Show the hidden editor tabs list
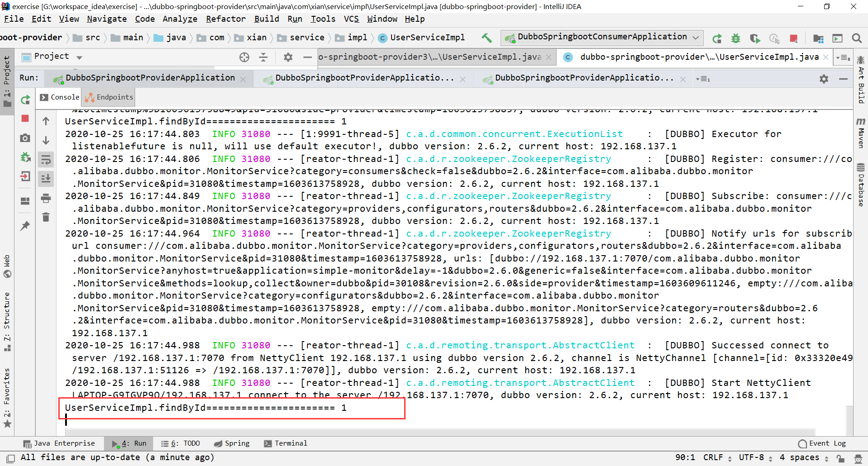Screen dimensions: 868x466 [x=844, y=57]
